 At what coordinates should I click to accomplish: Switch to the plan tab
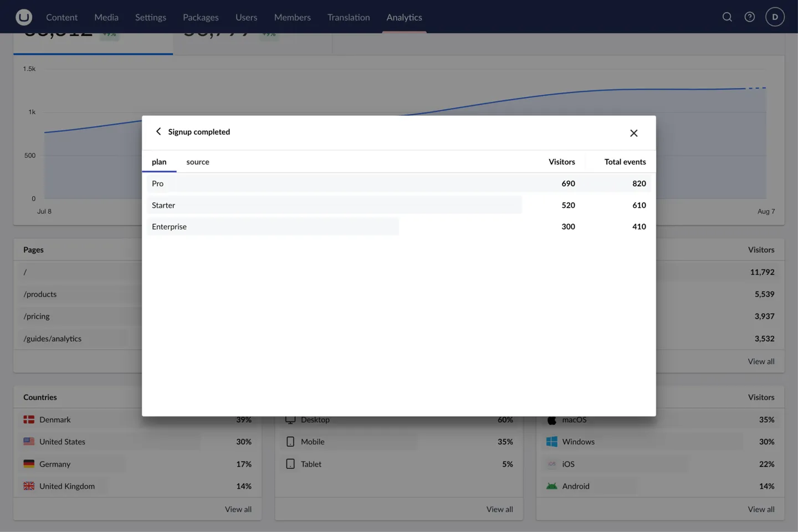[159, 162]
